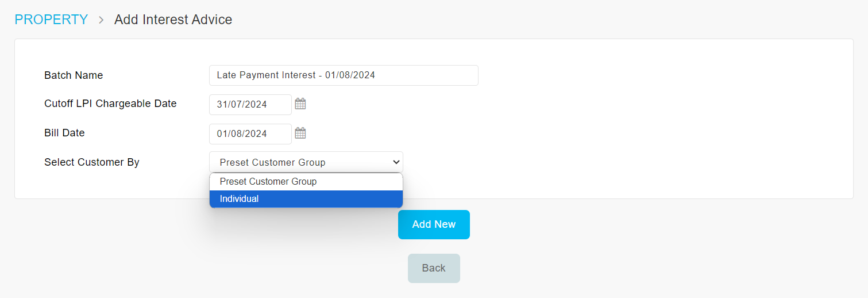
Task: Click the Batch Name label
Action: [74, 75]
